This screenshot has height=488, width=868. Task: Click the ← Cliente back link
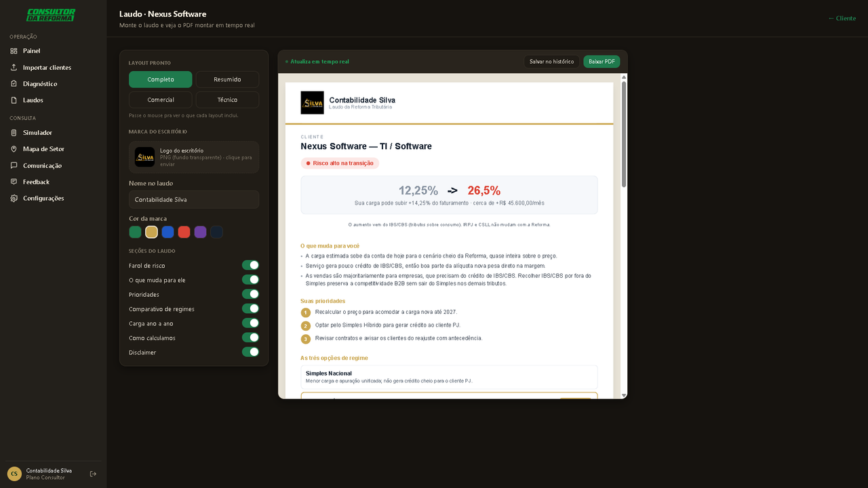coord(842,18)
